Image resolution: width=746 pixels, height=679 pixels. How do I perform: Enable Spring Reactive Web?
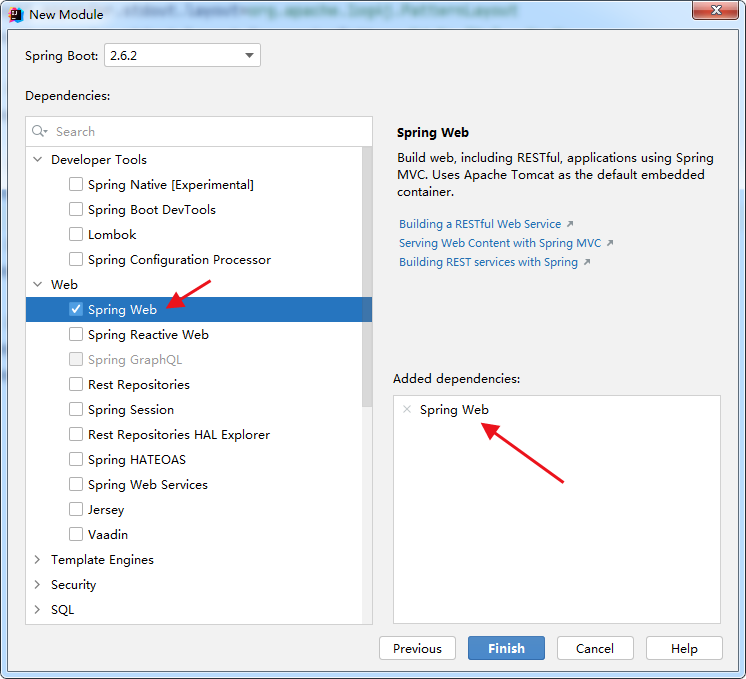click(x=76, y=334)
